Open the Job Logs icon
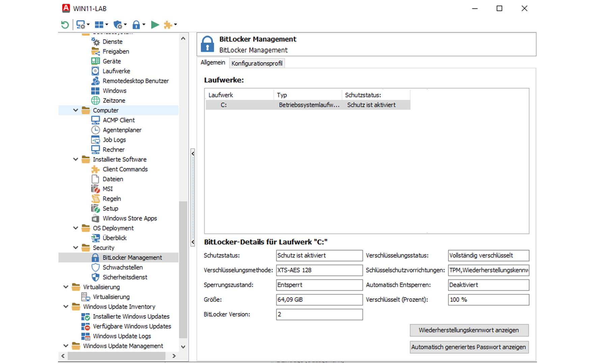 point(96,140)
